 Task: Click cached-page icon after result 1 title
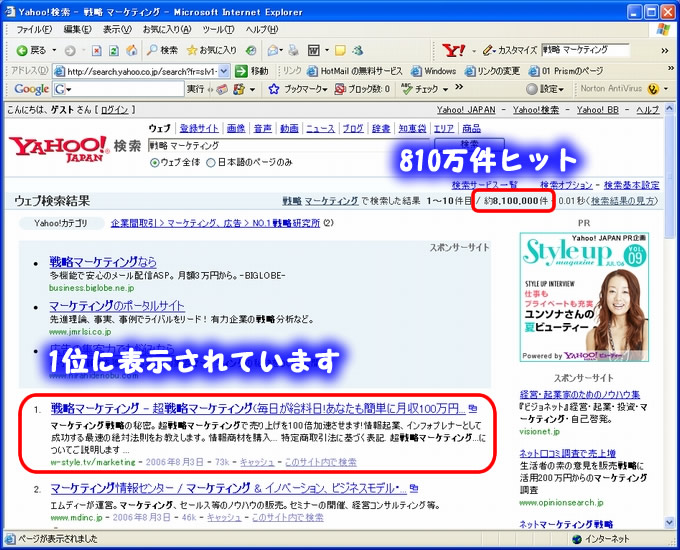click(x=473, y=409)
